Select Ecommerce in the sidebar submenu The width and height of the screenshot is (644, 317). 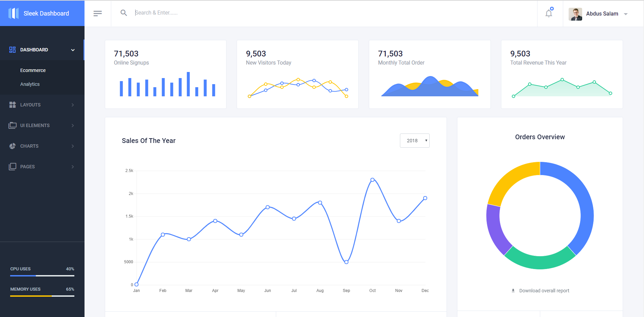click(33, 70)
